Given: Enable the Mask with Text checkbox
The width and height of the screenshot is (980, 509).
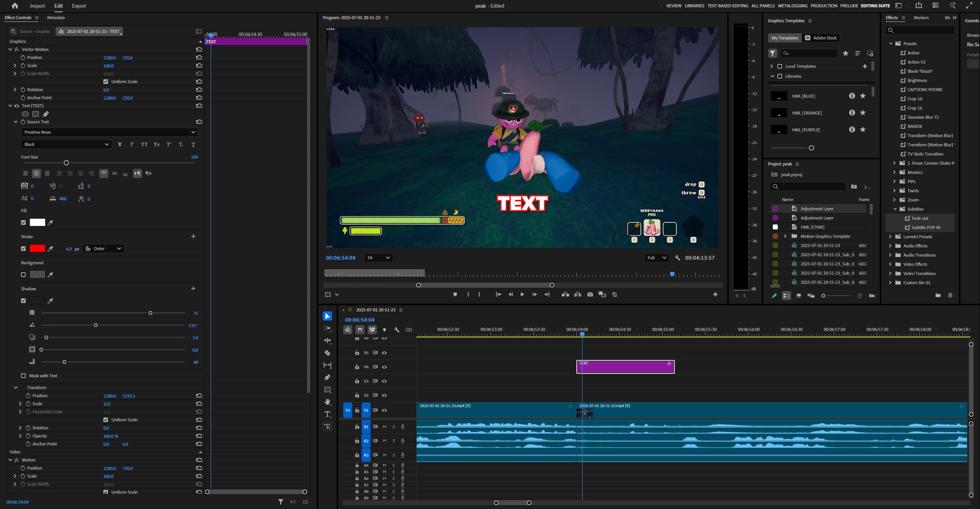Looking at the screenshot, I should click(23, 376).
